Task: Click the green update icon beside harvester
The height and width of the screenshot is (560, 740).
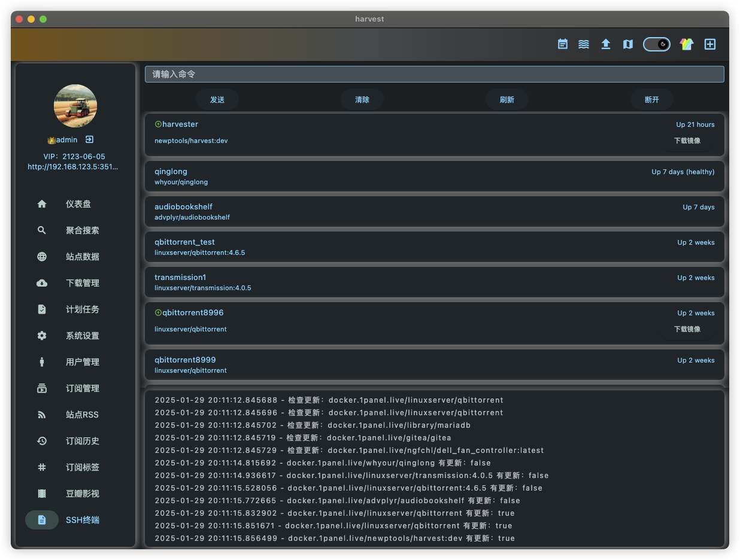Action: coord(158,124)
